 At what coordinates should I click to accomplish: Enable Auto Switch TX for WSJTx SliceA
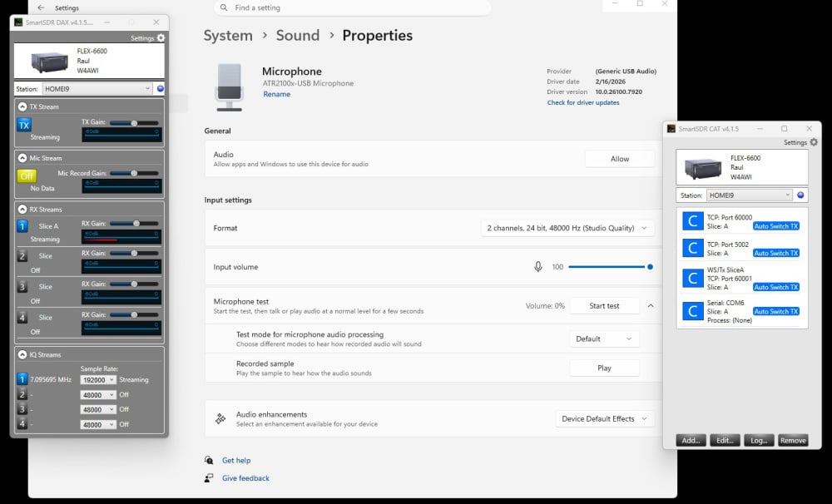775,287
